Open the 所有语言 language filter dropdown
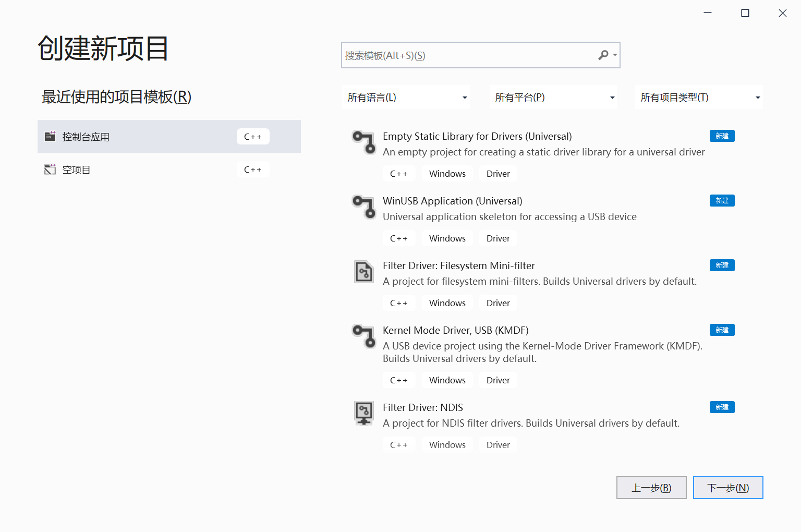This screenshot has height=532, width=801. coord(406,98)
